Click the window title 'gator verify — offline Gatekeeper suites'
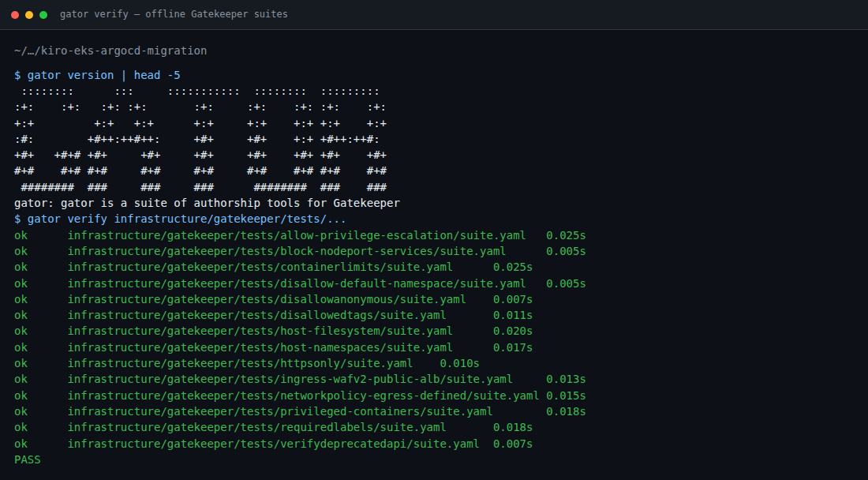This screenshot has height=480, width=868. pyautogui.click(x=174, y=14)
